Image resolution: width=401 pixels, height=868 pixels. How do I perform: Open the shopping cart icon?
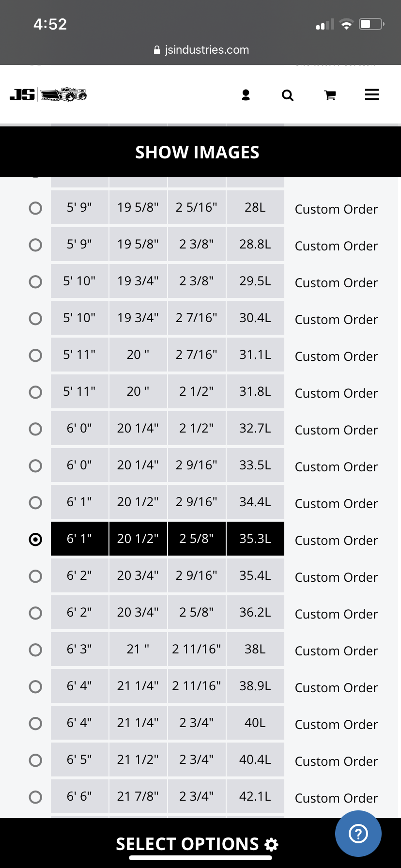click(330, 95)
